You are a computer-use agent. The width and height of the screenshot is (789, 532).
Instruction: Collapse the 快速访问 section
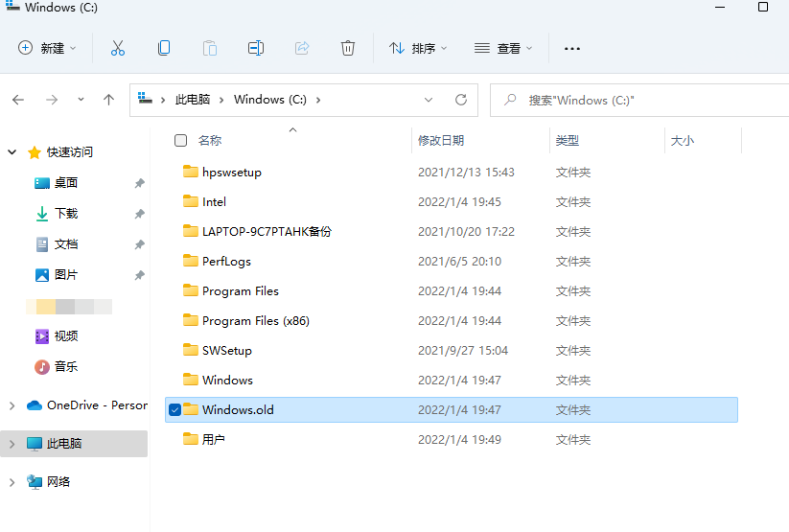click(12, 152)
